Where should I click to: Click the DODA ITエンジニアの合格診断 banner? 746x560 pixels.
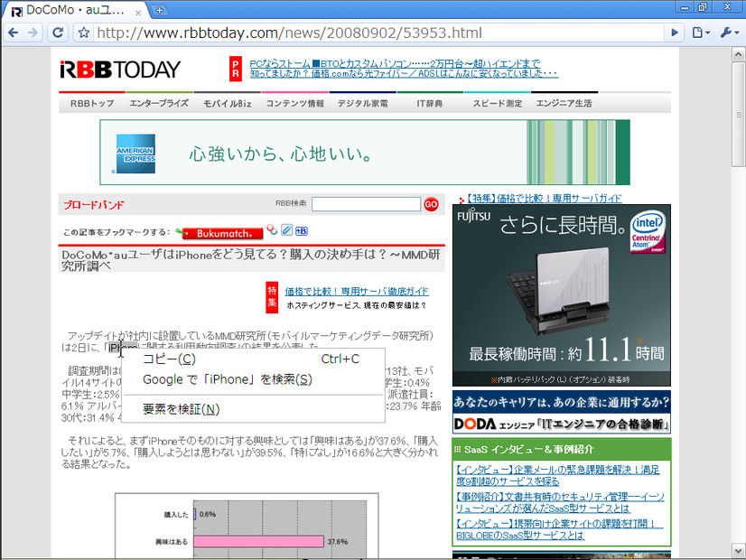562,412
